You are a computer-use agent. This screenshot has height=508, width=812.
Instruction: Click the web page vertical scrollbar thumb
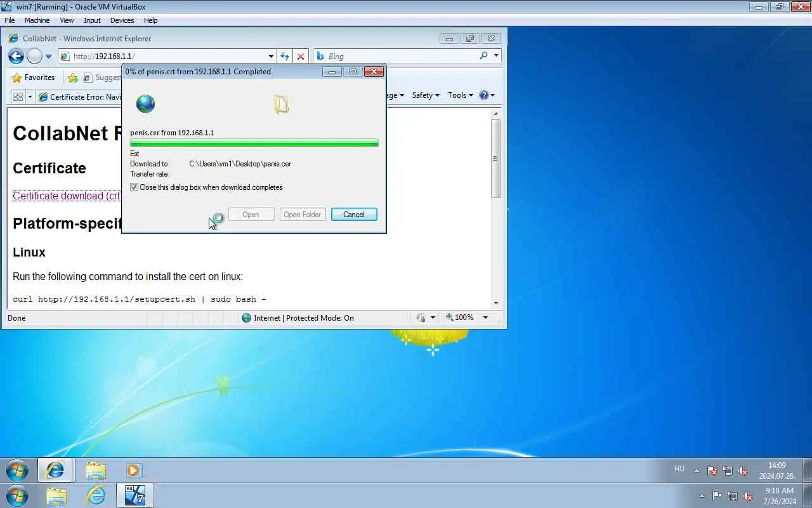(x=496, y=158)
